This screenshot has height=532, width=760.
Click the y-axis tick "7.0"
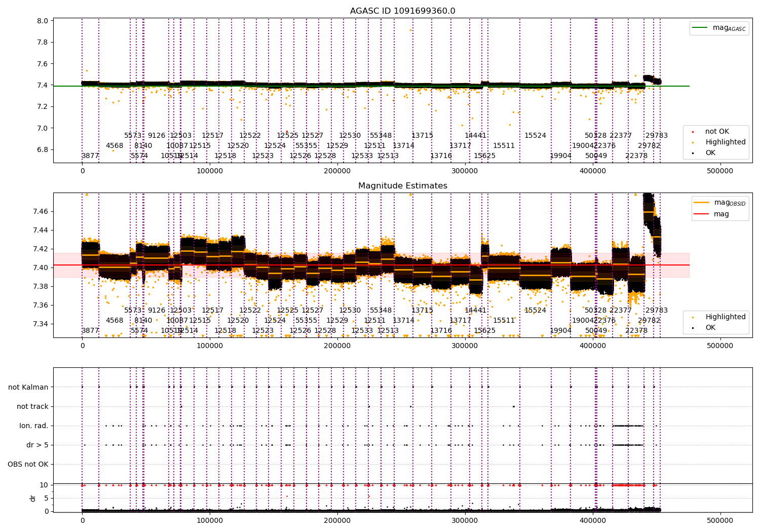click(x=43, y=129)
